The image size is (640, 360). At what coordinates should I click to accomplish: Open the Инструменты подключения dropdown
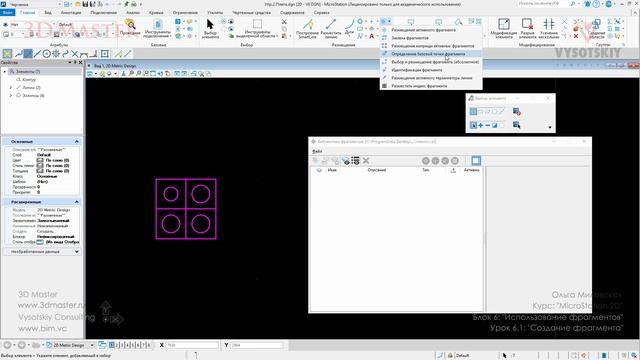[157, 29]
